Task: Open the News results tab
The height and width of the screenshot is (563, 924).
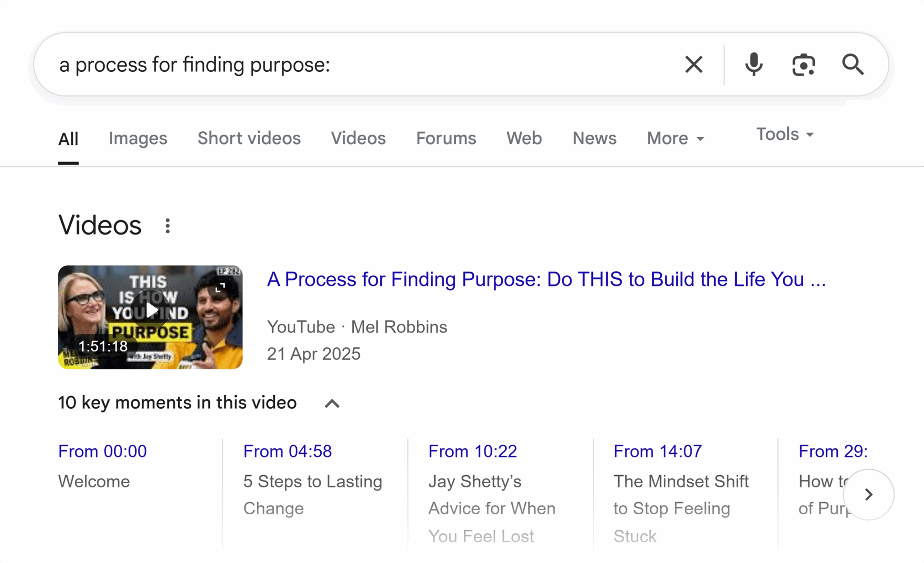Action: tap(594, 138)
